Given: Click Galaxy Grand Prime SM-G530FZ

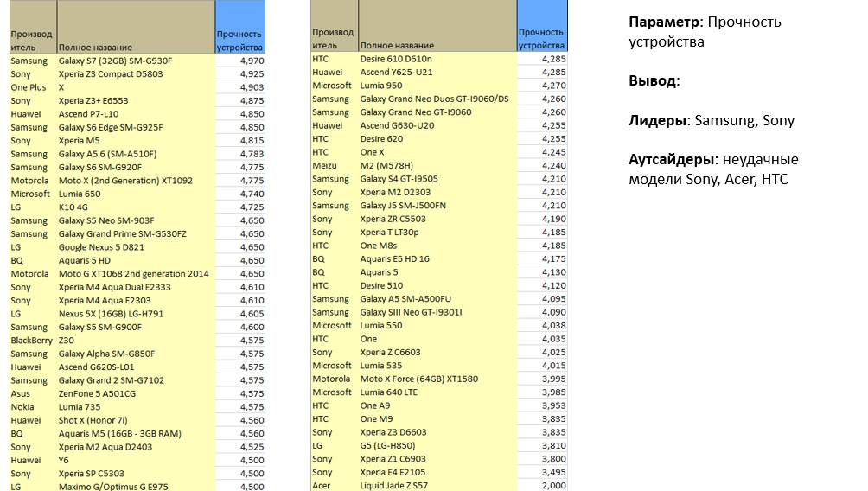Looking at the screenshot, I should tap(123, 233).
